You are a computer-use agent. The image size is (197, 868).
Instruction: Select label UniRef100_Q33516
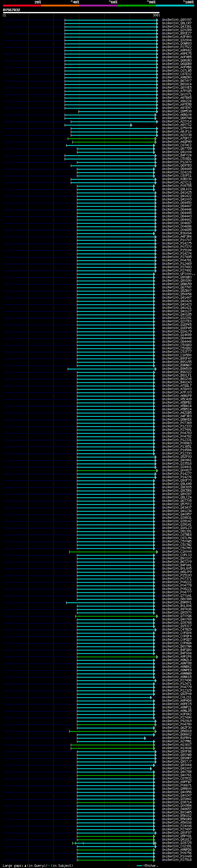point(177,463)
